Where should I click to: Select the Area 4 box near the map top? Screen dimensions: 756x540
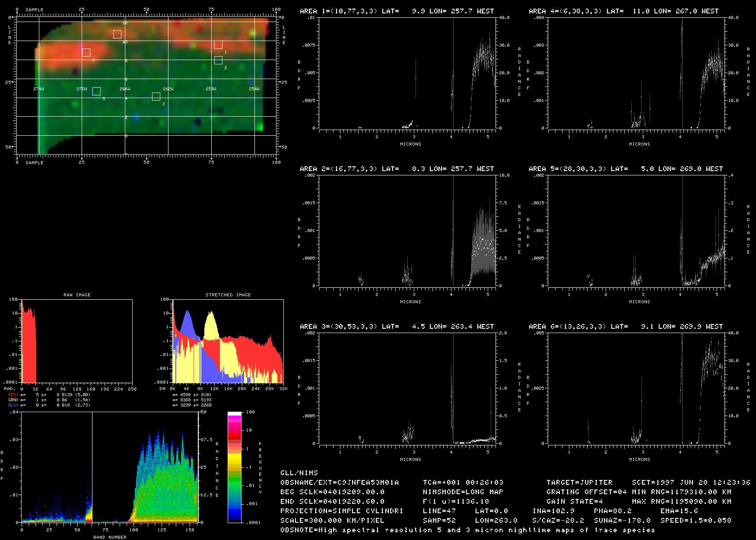point(117,34)
